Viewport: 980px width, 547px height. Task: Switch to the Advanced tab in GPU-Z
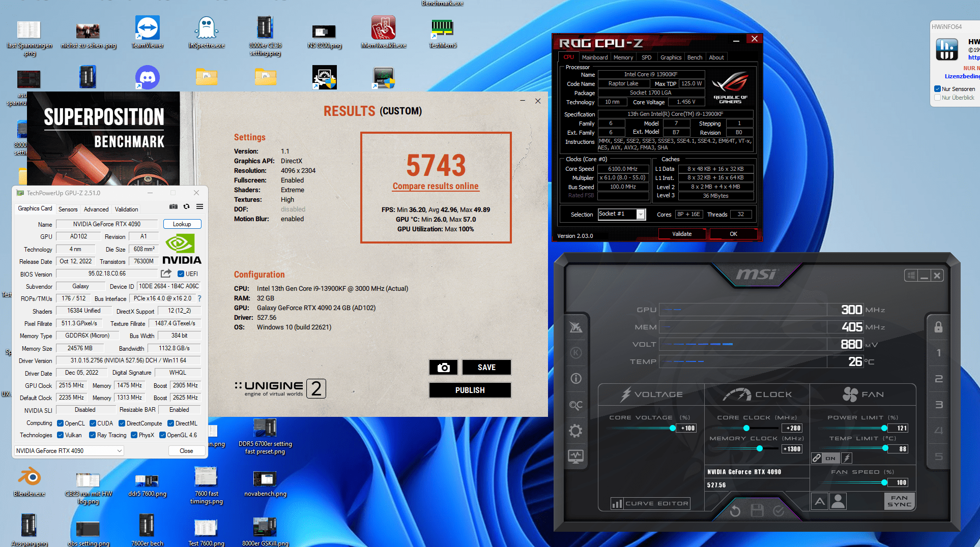(96, 209)
